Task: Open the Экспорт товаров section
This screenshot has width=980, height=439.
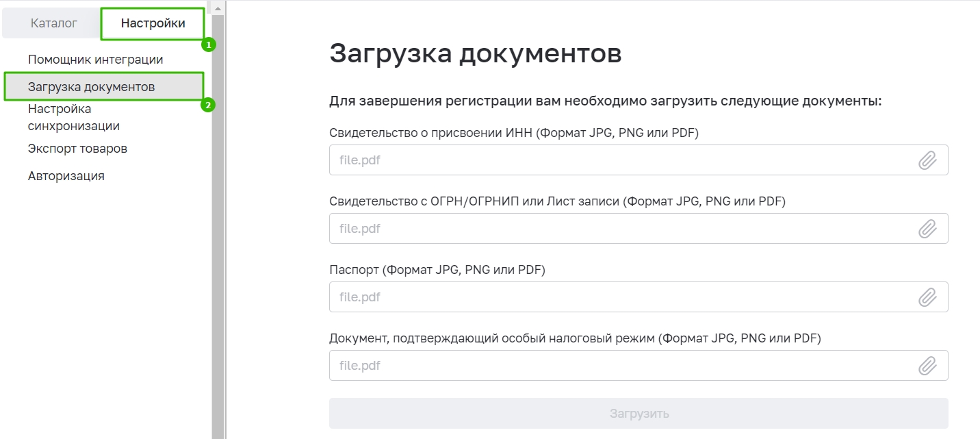Action: click(x=77, y=149)
